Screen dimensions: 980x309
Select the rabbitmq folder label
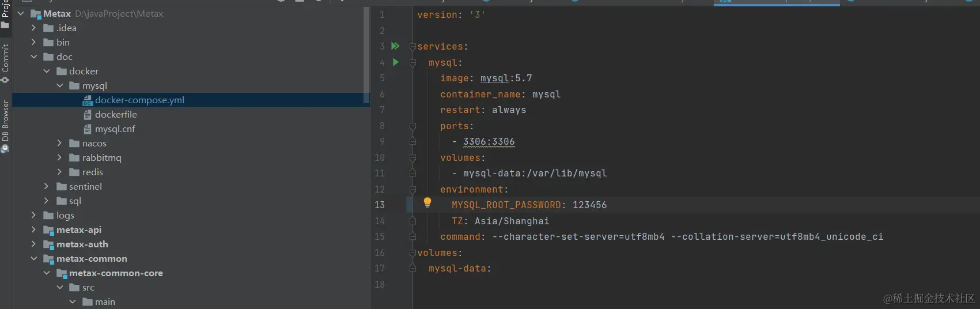[x=101, y=158]
